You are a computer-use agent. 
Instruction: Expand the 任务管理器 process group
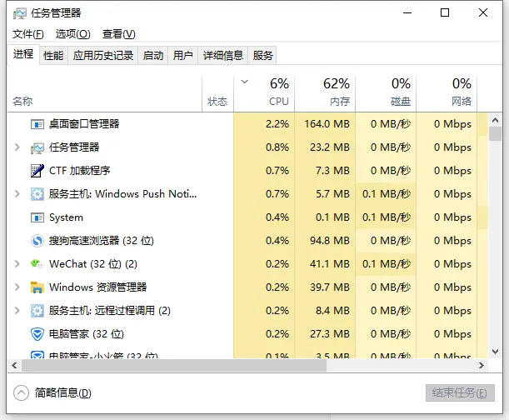point(17,147)
